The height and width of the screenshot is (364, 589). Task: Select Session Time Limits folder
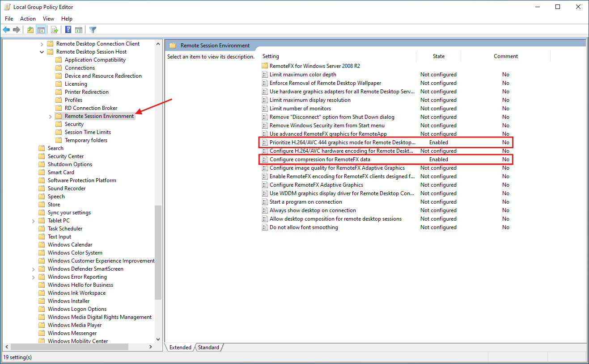click(88, 132)
